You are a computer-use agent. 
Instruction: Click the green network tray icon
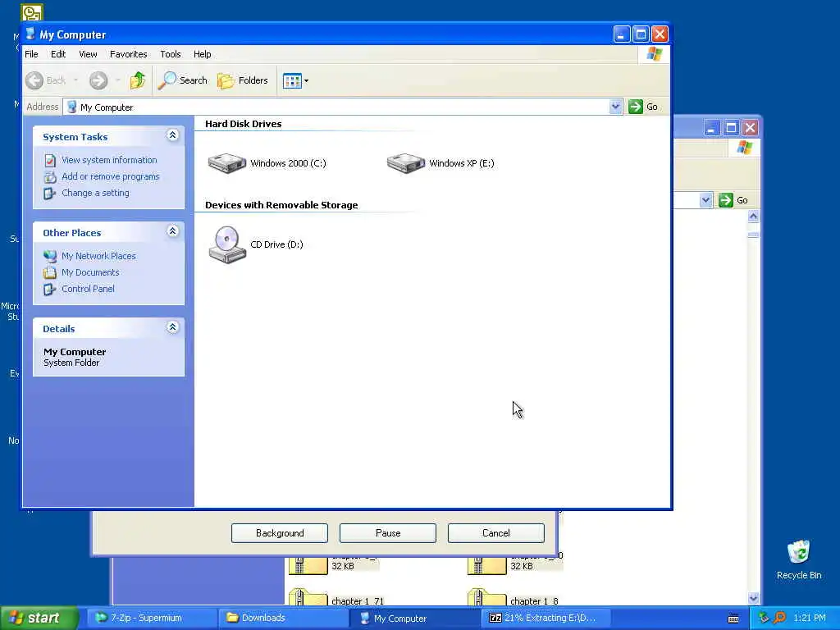tap(764, 619)
